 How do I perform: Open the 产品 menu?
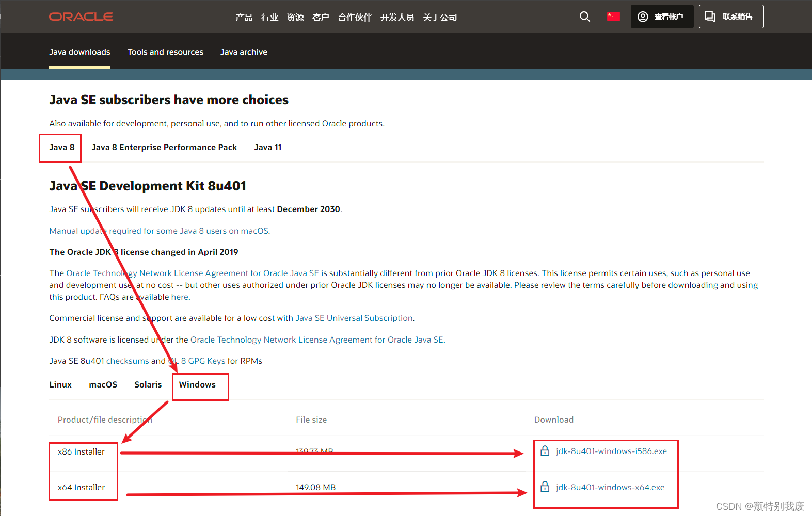(244, 18)
